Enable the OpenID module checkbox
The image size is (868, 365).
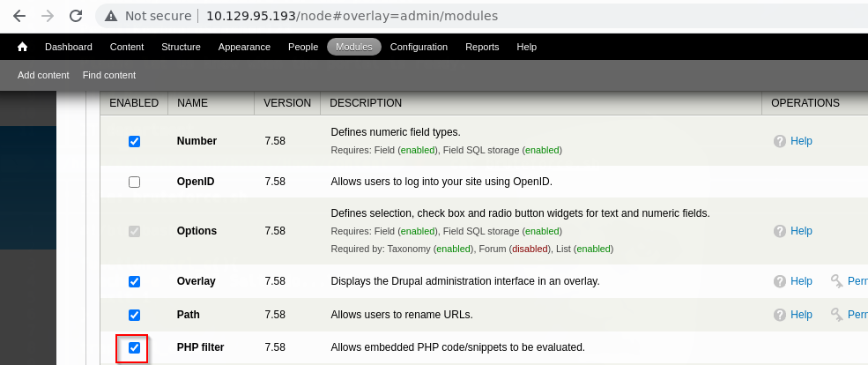click(134, 182)
